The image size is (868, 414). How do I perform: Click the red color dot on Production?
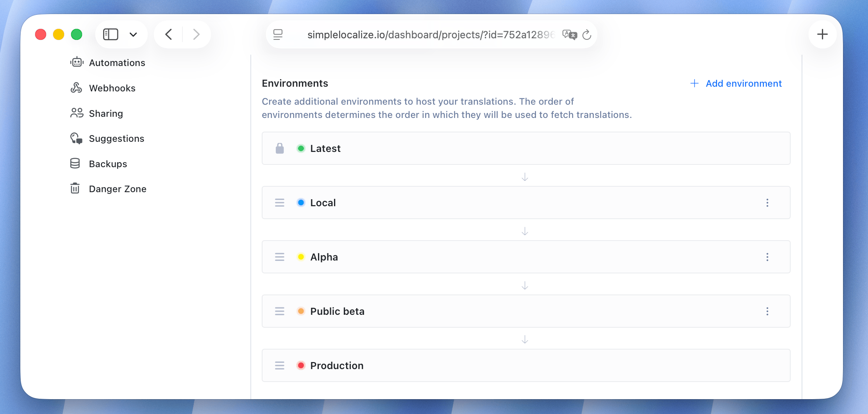301,365
